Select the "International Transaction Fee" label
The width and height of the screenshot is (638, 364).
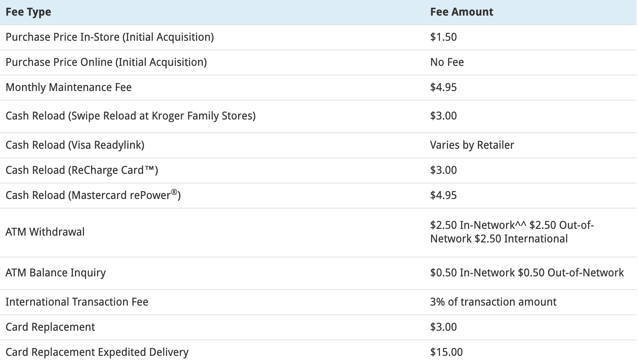(x=77, y=302)
